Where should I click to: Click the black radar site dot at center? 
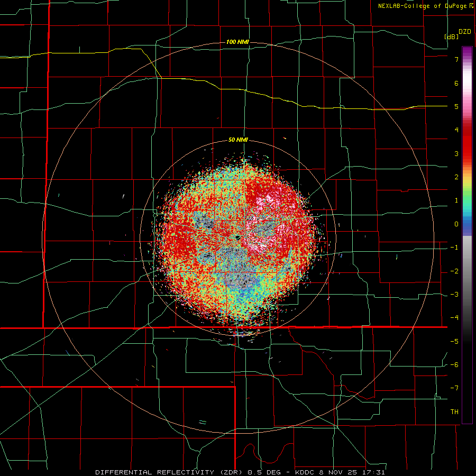pyautogui.click(x=238, y=237)
